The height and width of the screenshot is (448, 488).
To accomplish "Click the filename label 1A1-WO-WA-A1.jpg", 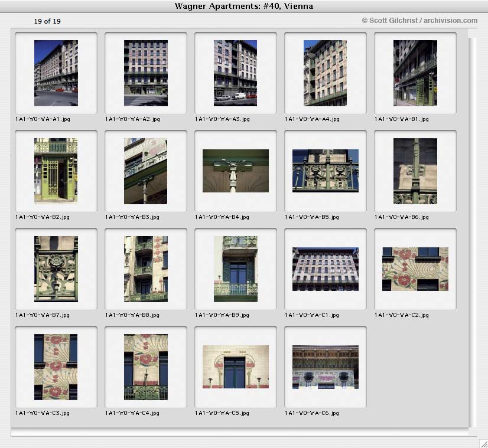I will click(x=43, y=119).
